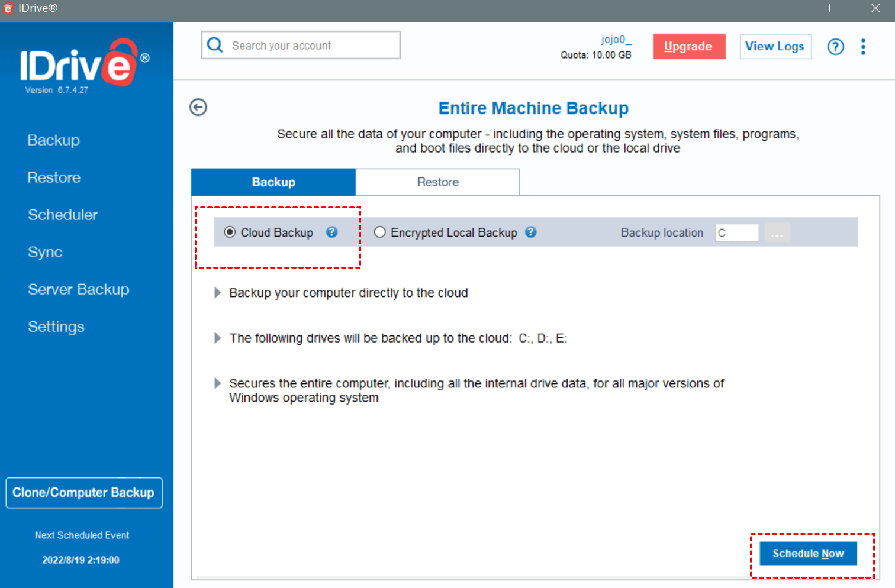Browse backup location with ellipsis button
The image size is (895, 588).
pyautogui.click(x=777, y=233)
